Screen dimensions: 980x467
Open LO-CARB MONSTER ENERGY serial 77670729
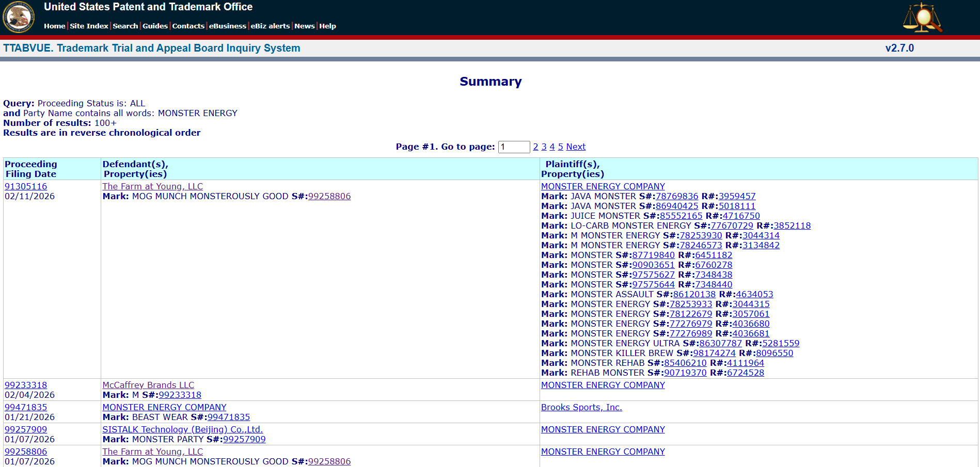[x=732, y=226]
